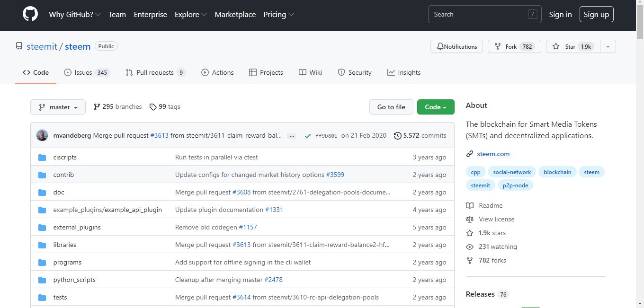
Task: Open the green Code dropdown button
Action: point(436,107)
